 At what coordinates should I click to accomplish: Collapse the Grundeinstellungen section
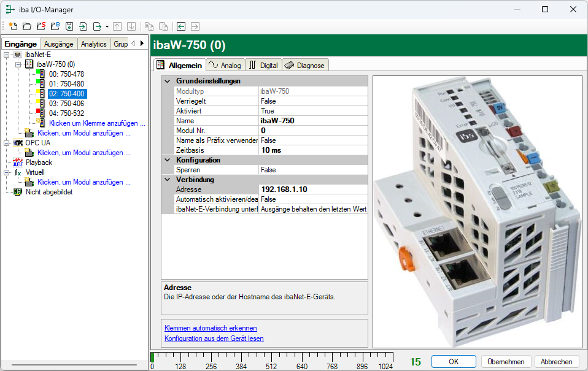[x=168, y=81]
